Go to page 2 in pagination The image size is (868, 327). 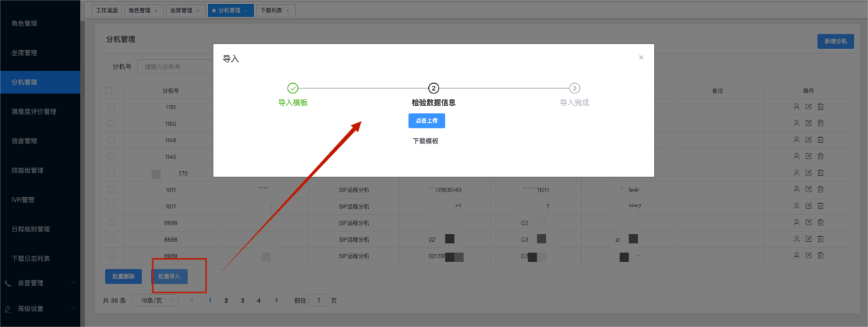tap(226, 300)
